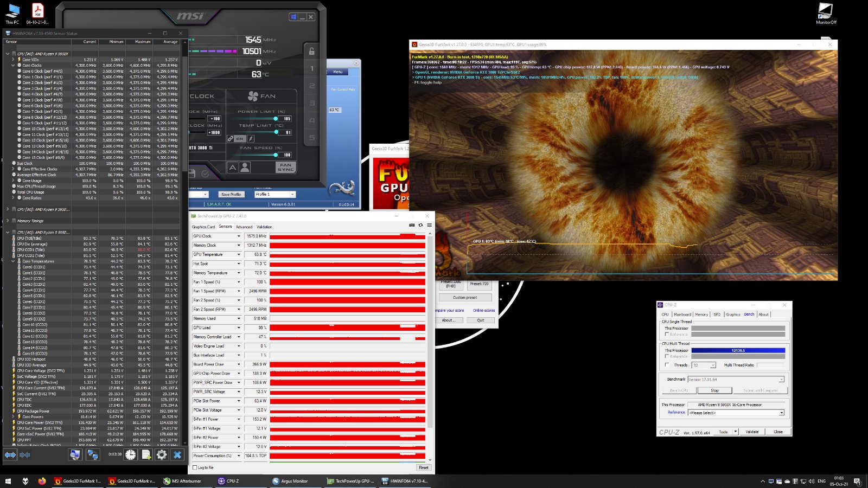The width and height of the screenshot is (868, 488).
Task: Click the HWiNFO blue X close-sensors icon
Action: 177,455
